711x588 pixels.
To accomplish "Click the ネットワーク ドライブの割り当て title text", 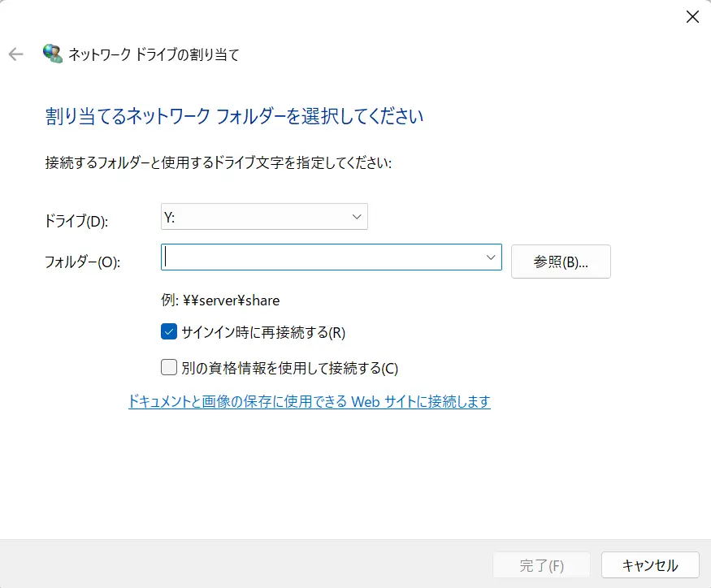I will pyautogui.click(x=154, y=54).
